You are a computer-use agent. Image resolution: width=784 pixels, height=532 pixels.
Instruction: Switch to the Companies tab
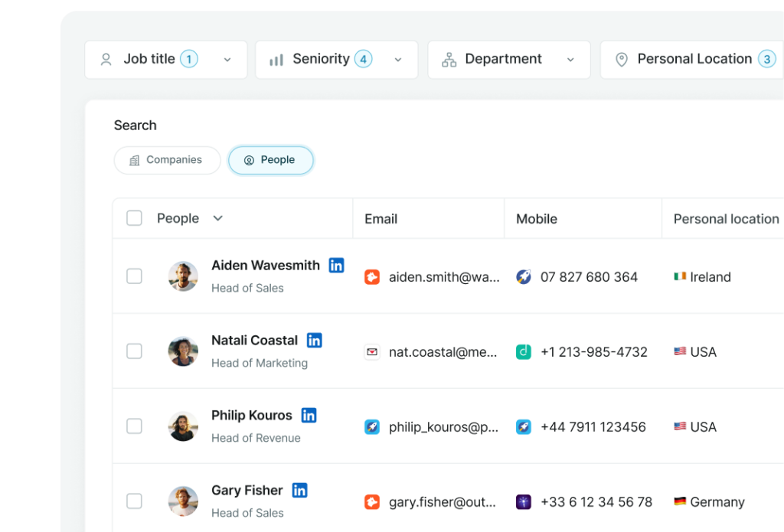click(167, 160)
